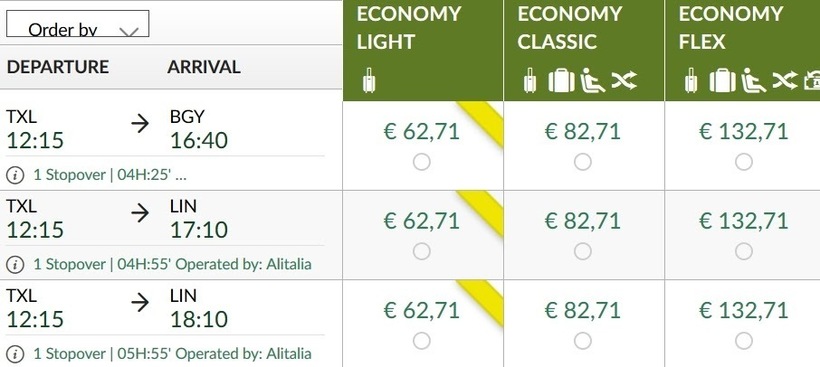Open info icon for the 18:10 LIN flight

pyautogui.click(x=15, y=354)
